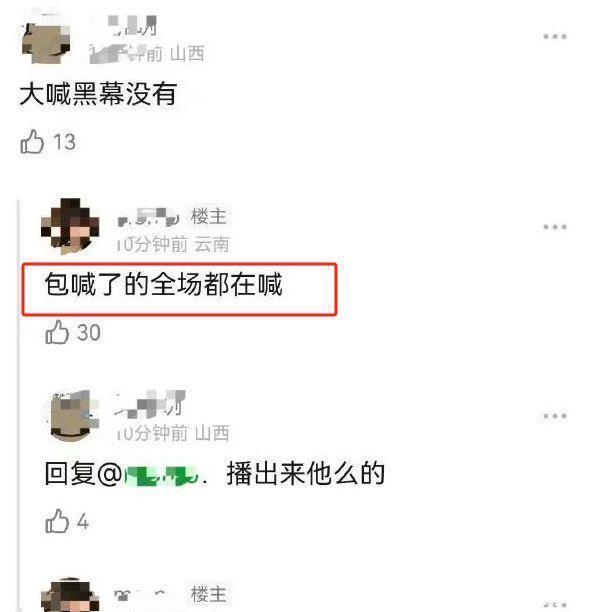Select the highlighted reply "包喊了的全场都在喊"
Image resolution: width=590 pixels, height=612 pixels.
163,285
